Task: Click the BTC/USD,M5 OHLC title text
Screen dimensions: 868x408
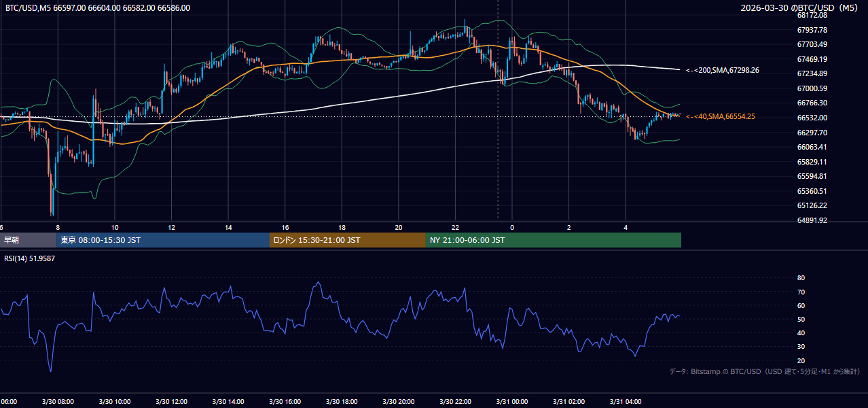Action: pos(98,8)
